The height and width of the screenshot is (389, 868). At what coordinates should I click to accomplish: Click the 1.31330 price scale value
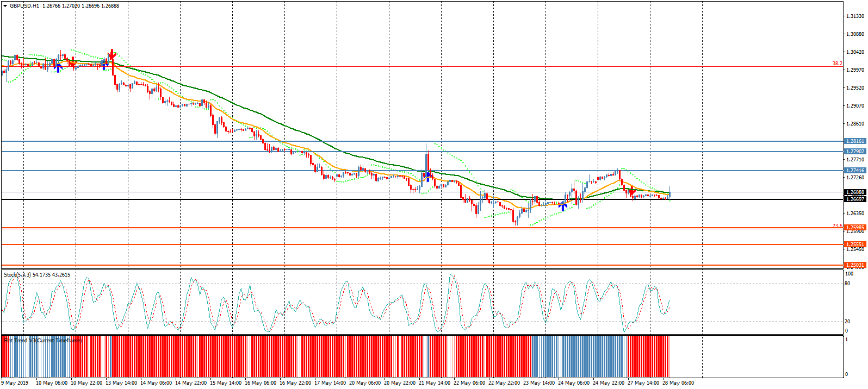coord(855,16)
